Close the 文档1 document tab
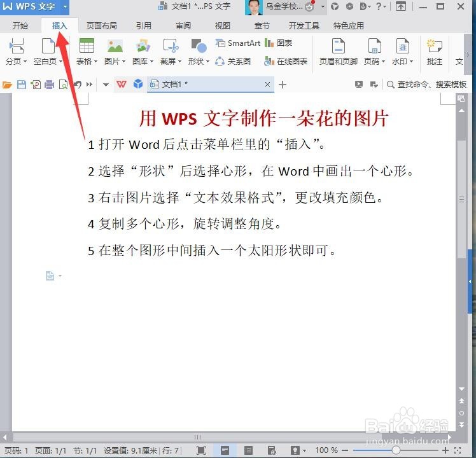476x458 pixels. tap(267, 85)
